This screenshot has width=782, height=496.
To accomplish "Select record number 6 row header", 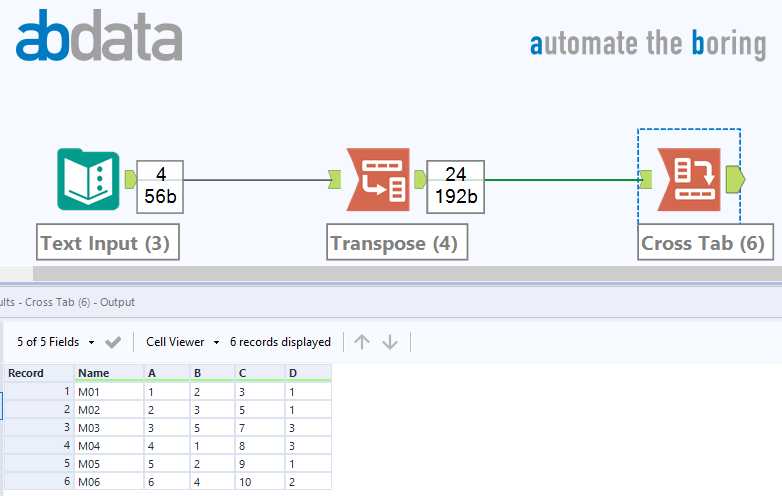I will tap(39, 482).
